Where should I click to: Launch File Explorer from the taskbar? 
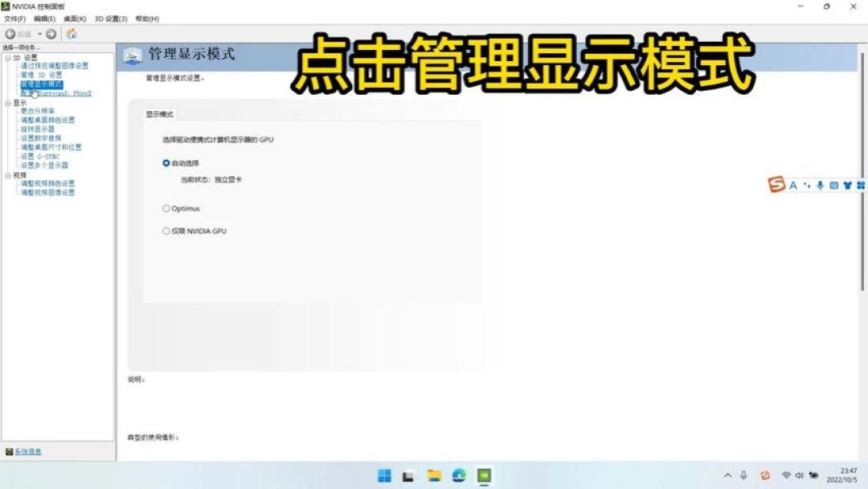(x=434, y=475)
